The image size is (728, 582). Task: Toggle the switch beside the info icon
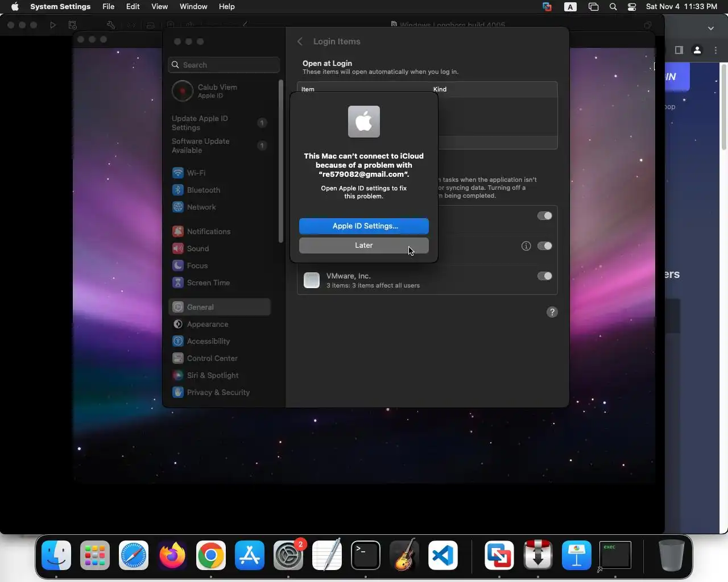[x=544, y=246]
